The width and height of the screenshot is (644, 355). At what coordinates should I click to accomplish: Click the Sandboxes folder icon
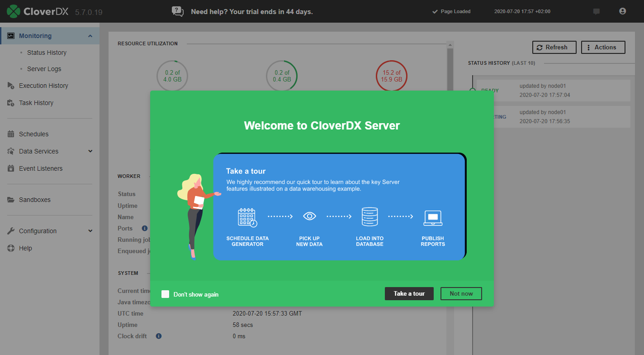pos(11,200)
